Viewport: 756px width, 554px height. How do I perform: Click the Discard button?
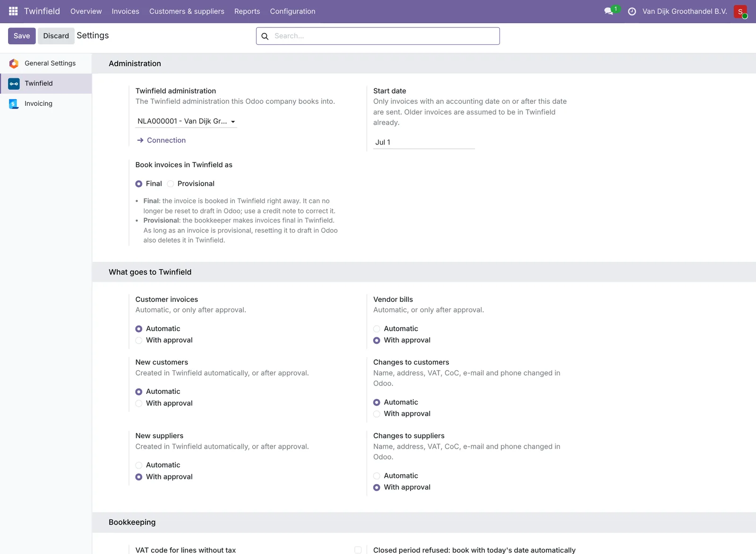pos(56,36)
